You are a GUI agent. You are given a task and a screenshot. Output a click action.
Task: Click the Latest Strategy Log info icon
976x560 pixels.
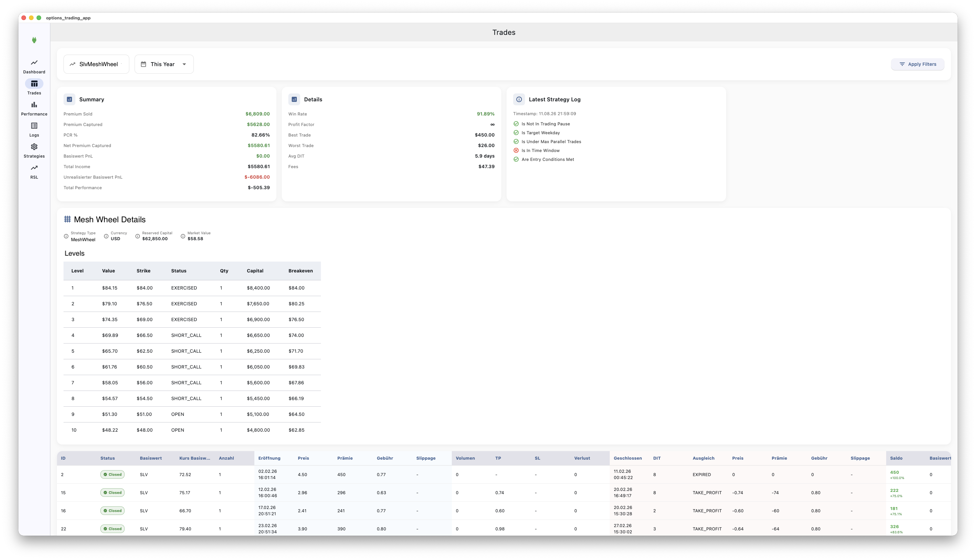(x=519, y=99)
